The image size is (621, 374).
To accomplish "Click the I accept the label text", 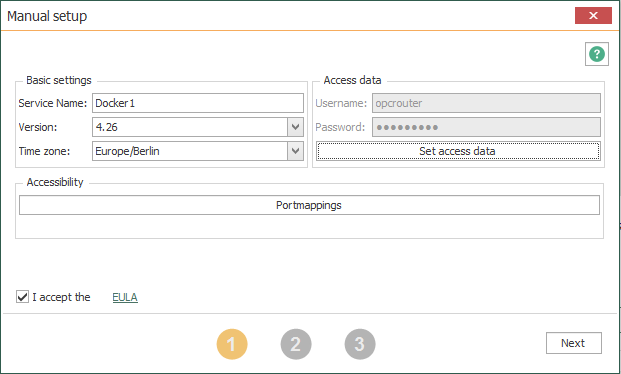I will pos(61,297).
